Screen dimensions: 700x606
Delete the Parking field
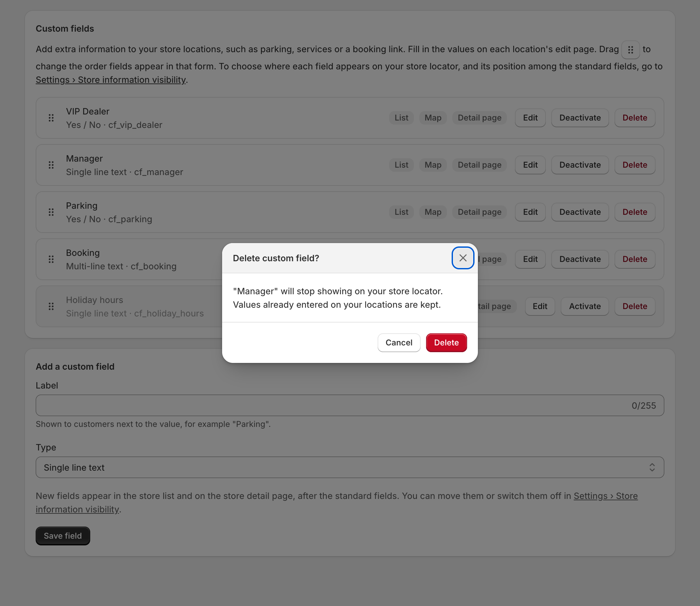635,212
